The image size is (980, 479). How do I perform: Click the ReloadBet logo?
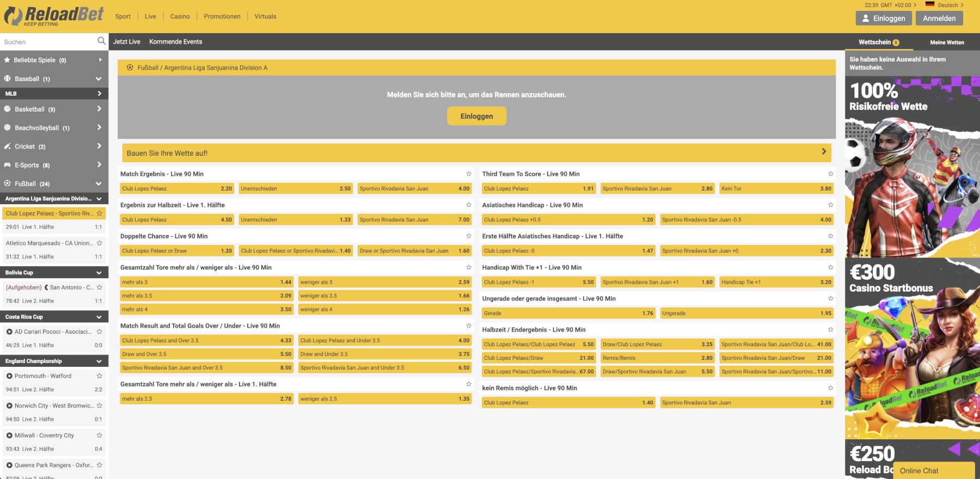[53, 16]
